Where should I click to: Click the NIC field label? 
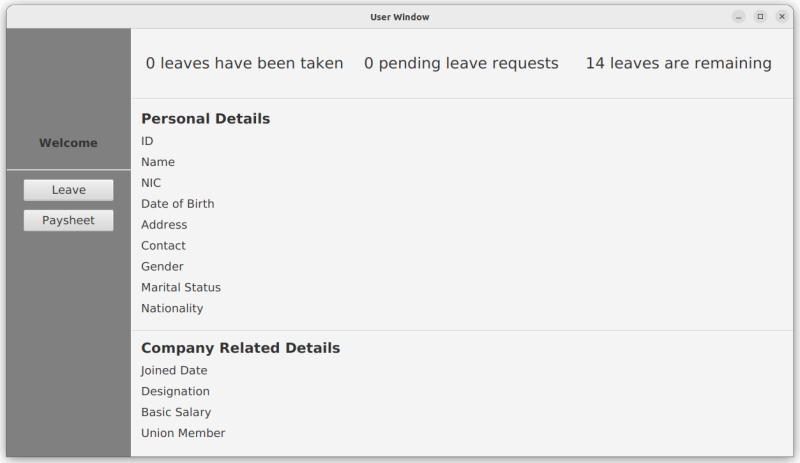[151, 183]
